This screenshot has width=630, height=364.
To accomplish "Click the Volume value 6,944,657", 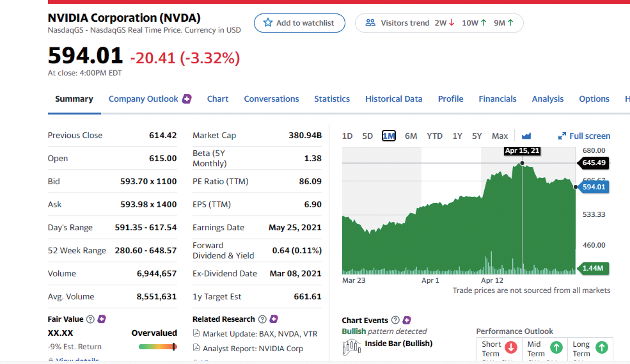I will tap(157, 274).
